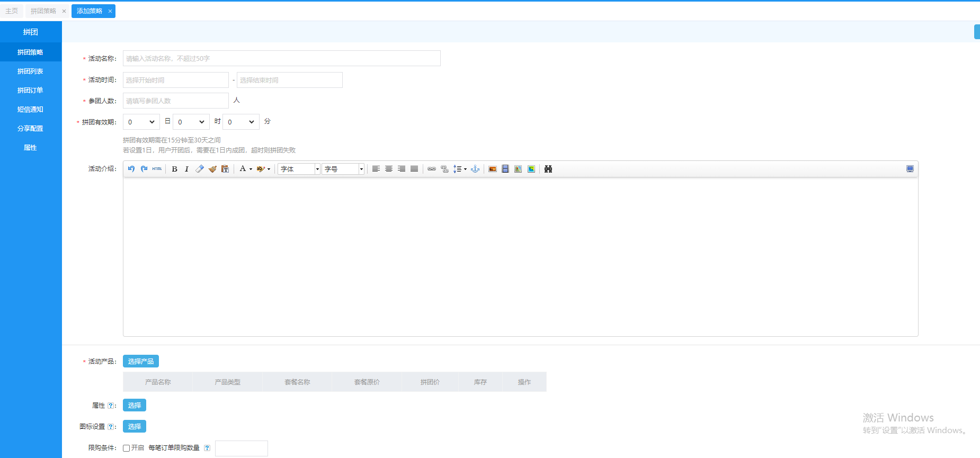Open the 字体 font family dropdown
The image size is (980, 458).
point(299,169)
